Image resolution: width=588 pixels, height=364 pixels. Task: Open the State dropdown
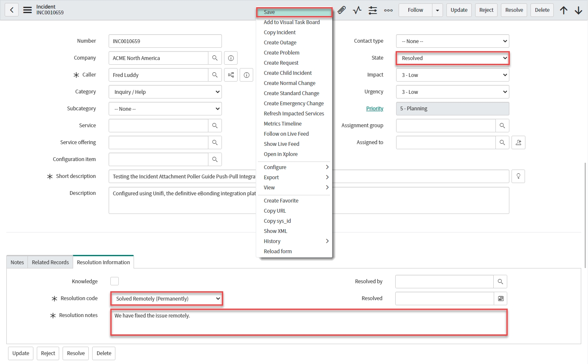[452, 58]
